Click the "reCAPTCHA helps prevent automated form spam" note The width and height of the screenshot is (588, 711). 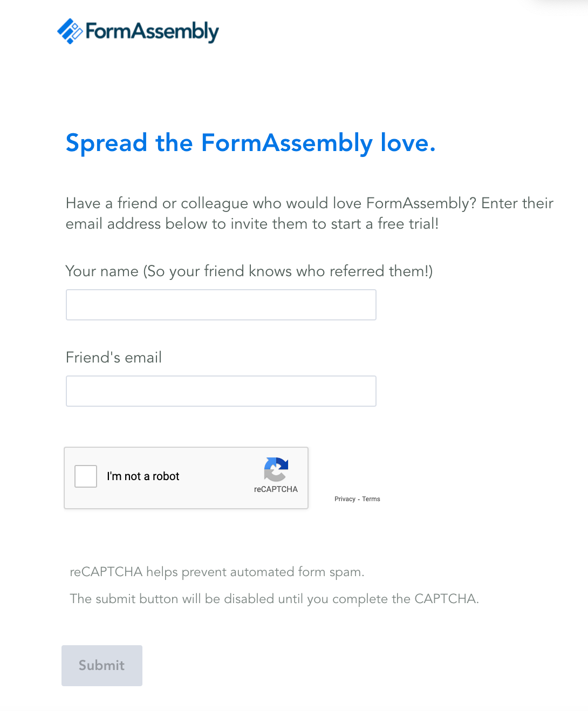[x=217, y=572]
